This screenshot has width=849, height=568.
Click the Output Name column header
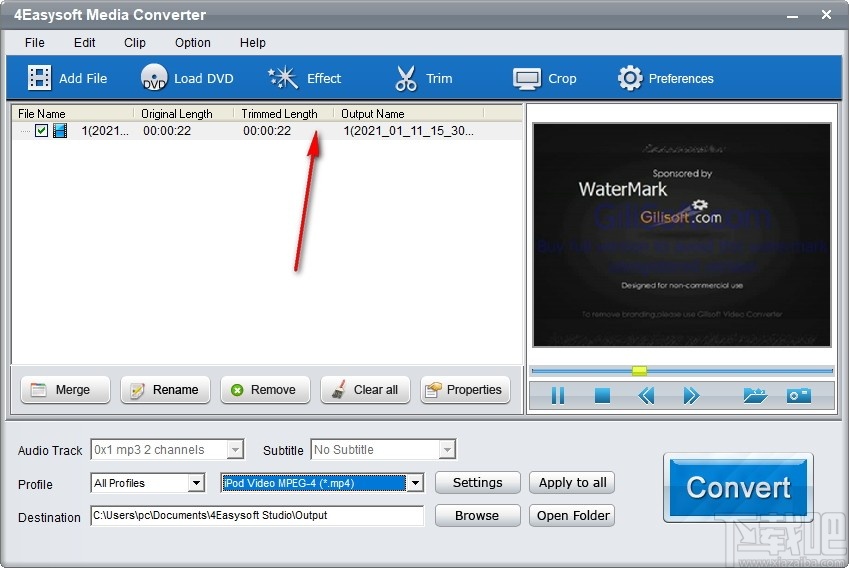click(408, 114)
